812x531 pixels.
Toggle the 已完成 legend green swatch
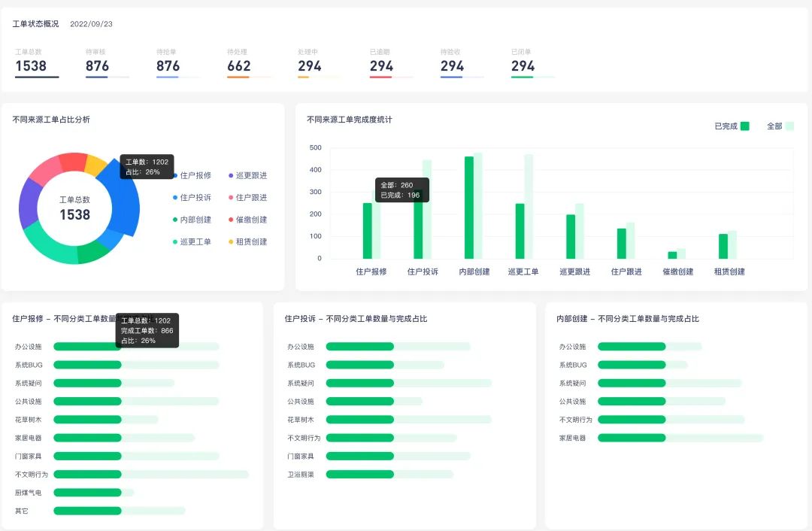(744, 126)
